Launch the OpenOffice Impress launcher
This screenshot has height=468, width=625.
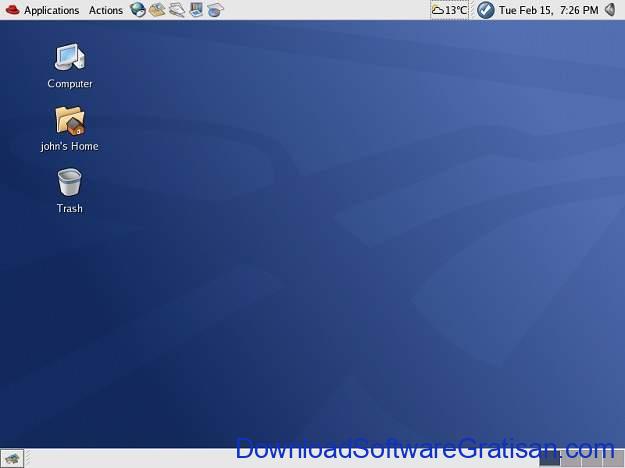coord(196,10)
